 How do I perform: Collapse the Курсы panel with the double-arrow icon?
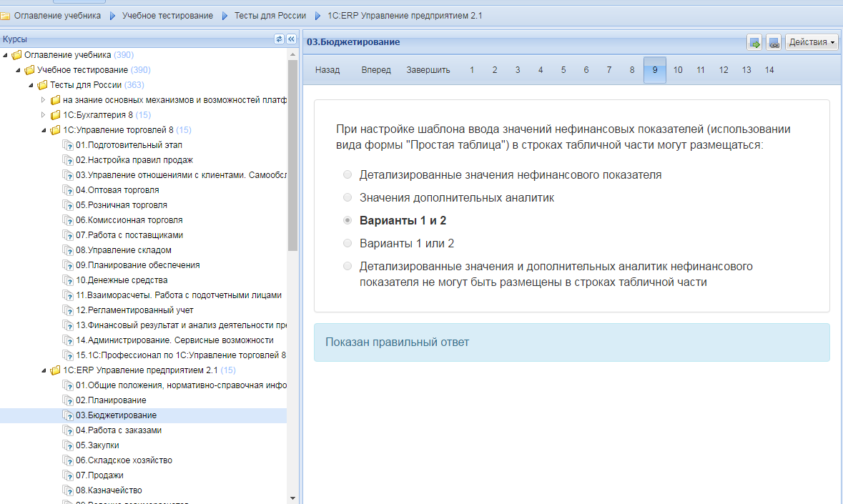click(292, 39)
